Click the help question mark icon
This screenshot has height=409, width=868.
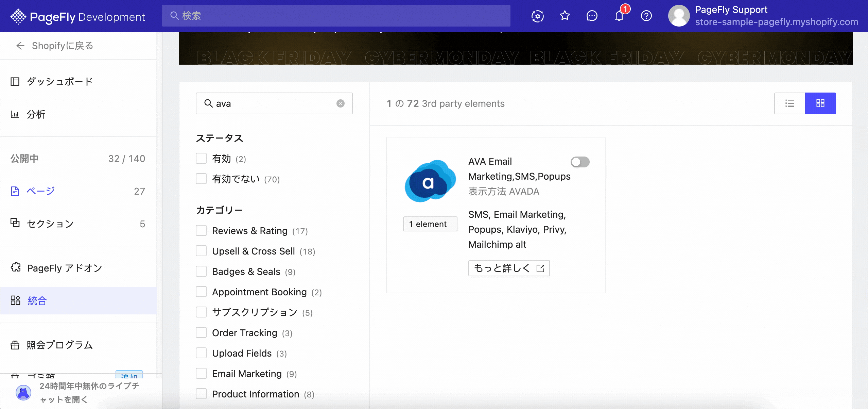click(646, 16)
